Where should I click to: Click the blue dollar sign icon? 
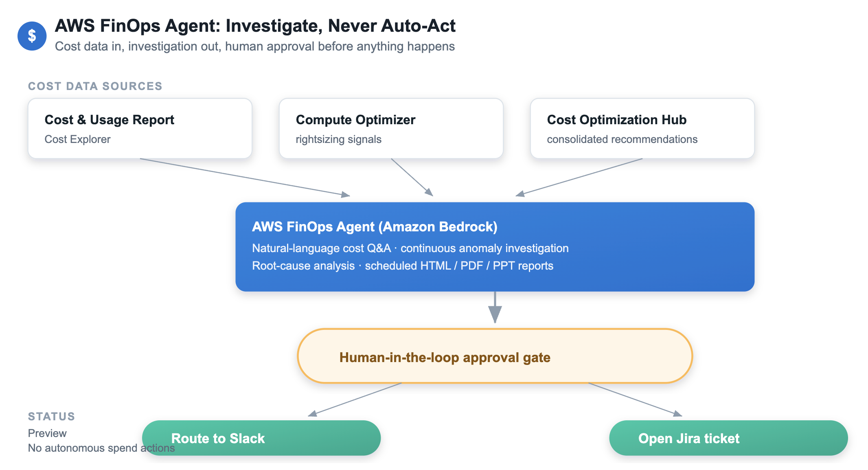[32, 36]
